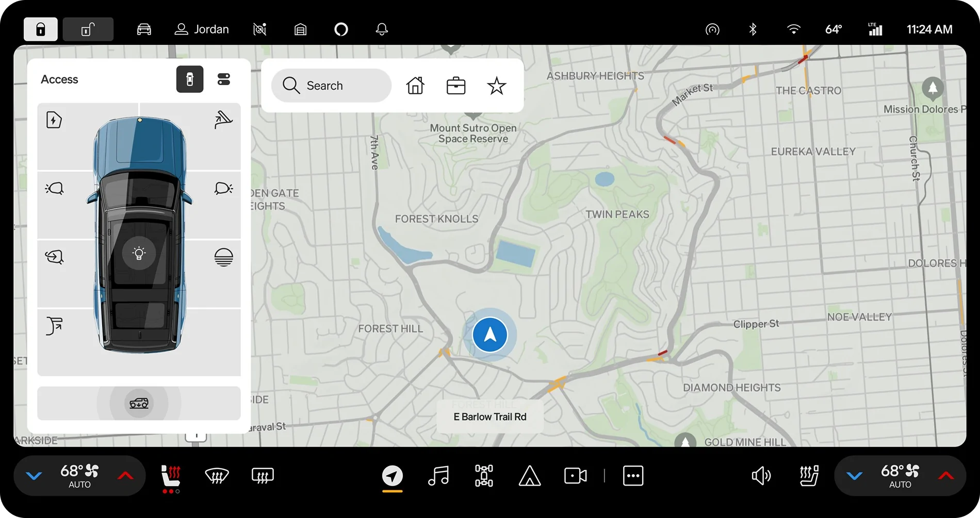Open the Jordan driver profile
This screenshot has width=980, height=518.
tap(202, 29)
